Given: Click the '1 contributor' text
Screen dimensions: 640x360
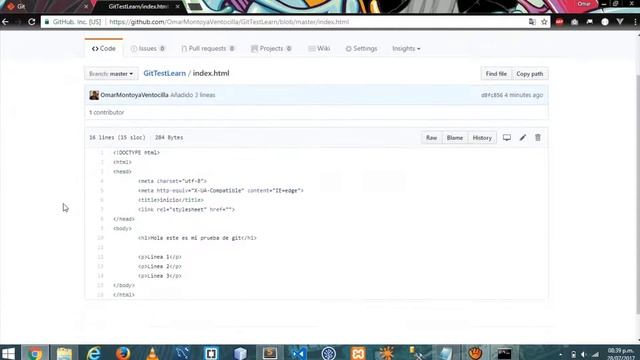Looking at the screenshot, I should click(x=107, y=112).
